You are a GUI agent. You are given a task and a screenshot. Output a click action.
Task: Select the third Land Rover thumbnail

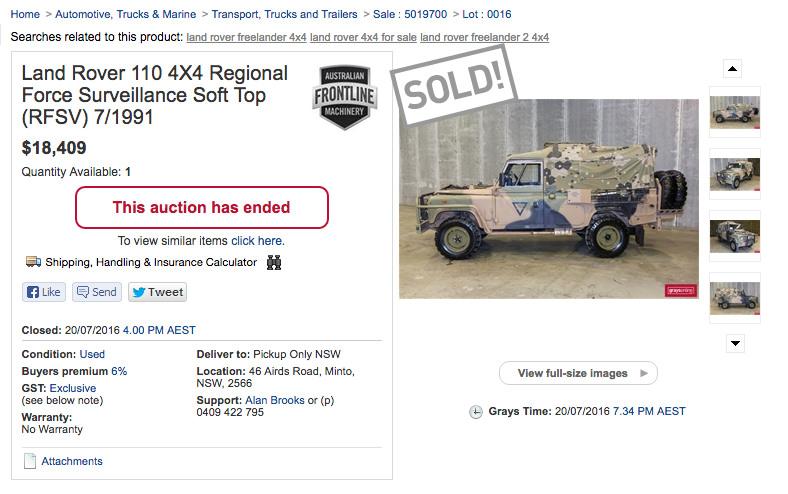pyautogui.click(x=734, y=236)
